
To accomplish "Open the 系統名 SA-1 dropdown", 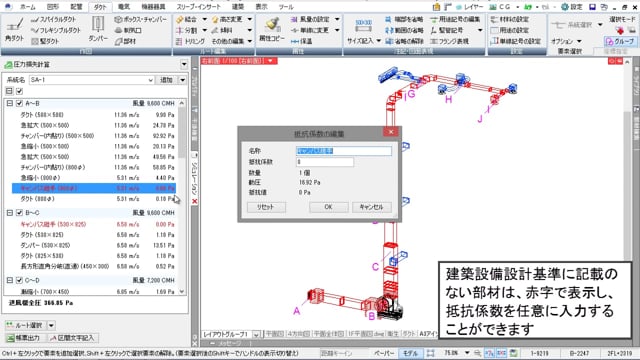I will (x=150, y=80).
